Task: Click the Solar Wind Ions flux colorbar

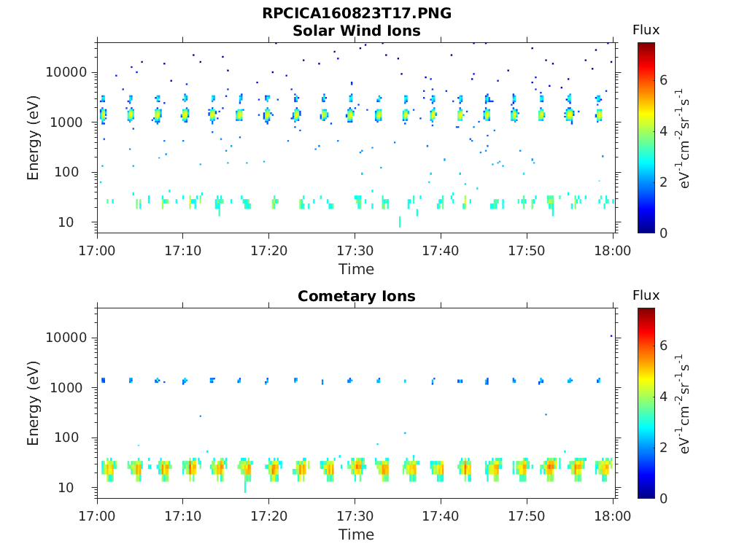Action: (646, 137)
